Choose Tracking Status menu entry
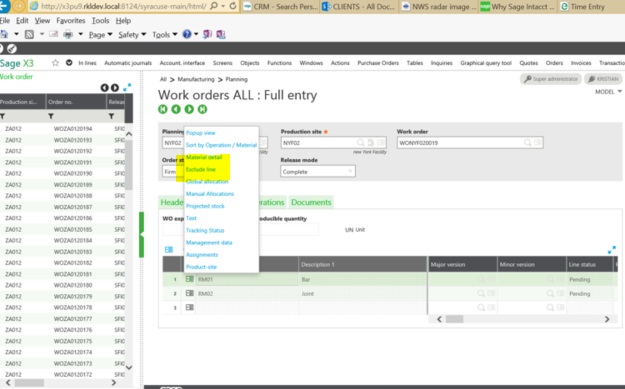This screenshot has height=389, width=625. click(x=205, y=230)
